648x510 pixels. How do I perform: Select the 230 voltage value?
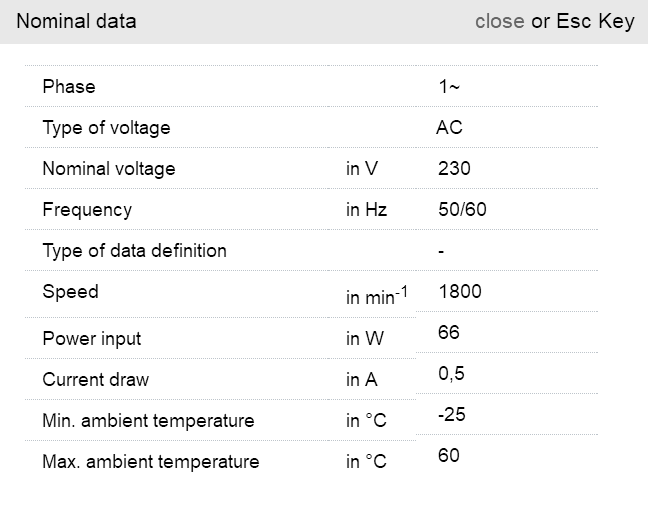[454, 169]
